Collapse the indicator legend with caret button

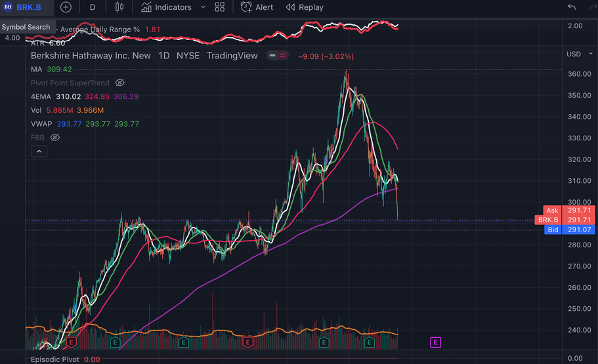click(x=39, y=152)
